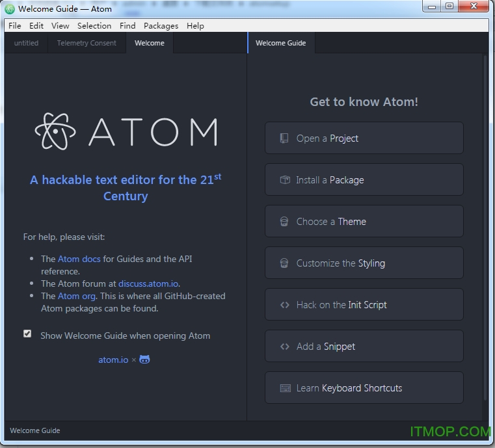Click the For help, please visit: text

[64, 237]
